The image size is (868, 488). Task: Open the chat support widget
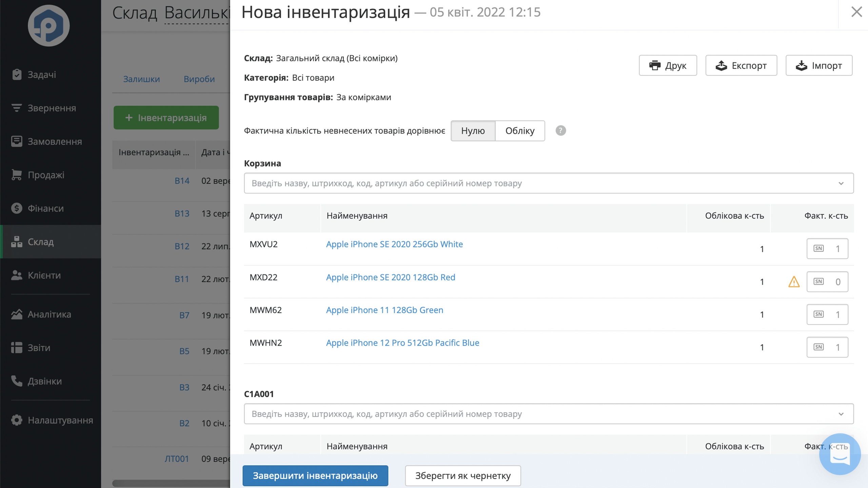point(840,454)
